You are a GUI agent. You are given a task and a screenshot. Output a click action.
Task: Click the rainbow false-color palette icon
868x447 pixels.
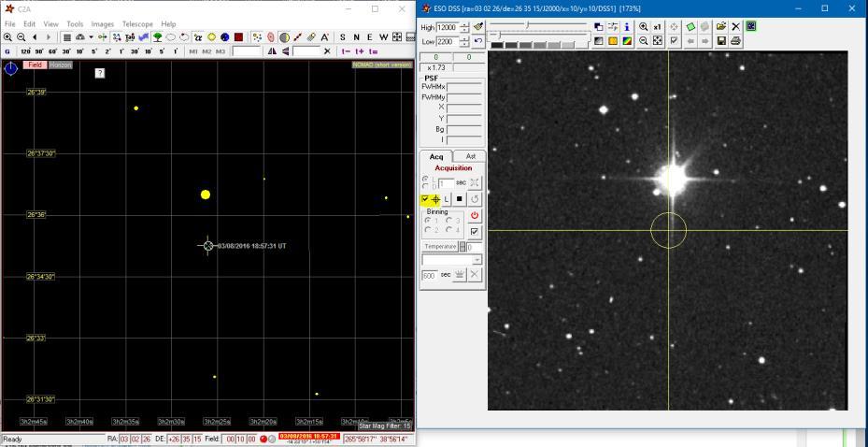tap(627, 40)
